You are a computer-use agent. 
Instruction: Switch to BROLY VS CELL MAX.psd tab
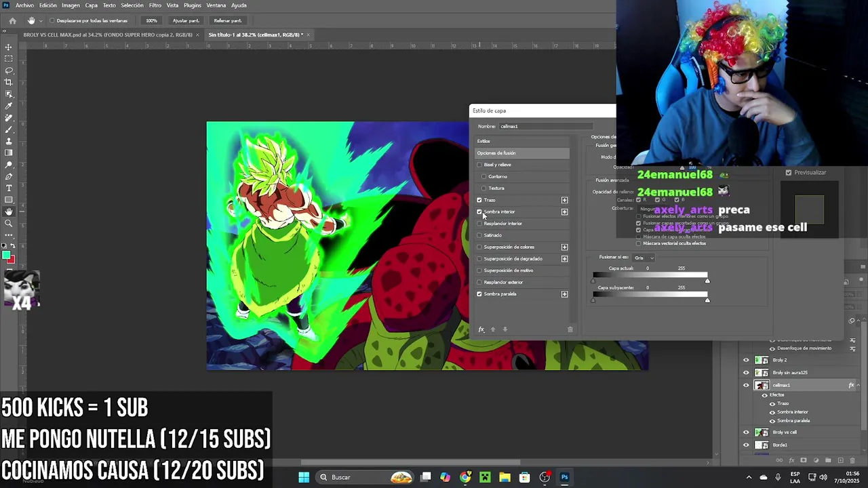pyautogui.click(x=107, y=35)
